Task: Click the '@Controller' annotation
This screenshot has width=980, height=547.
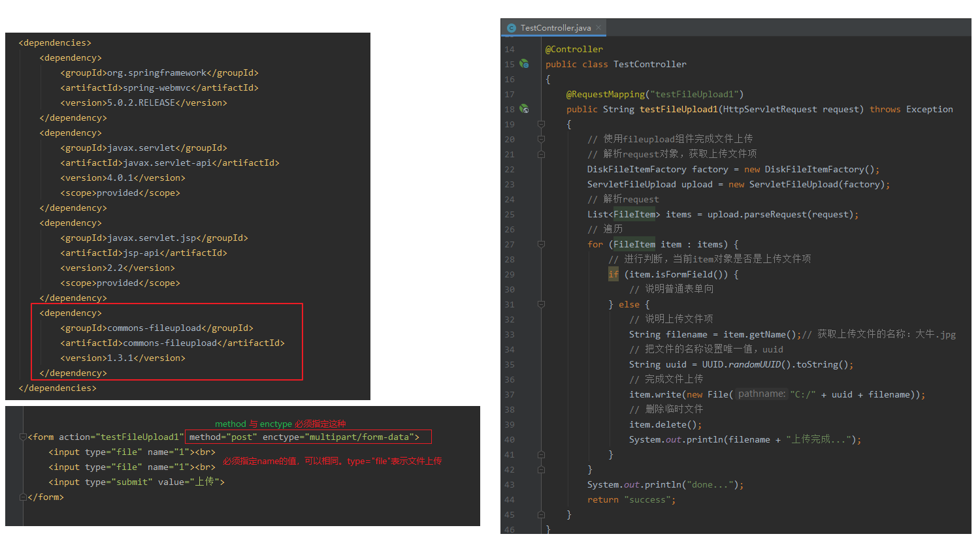Action: pyautogui.click(x=574, y=49)
